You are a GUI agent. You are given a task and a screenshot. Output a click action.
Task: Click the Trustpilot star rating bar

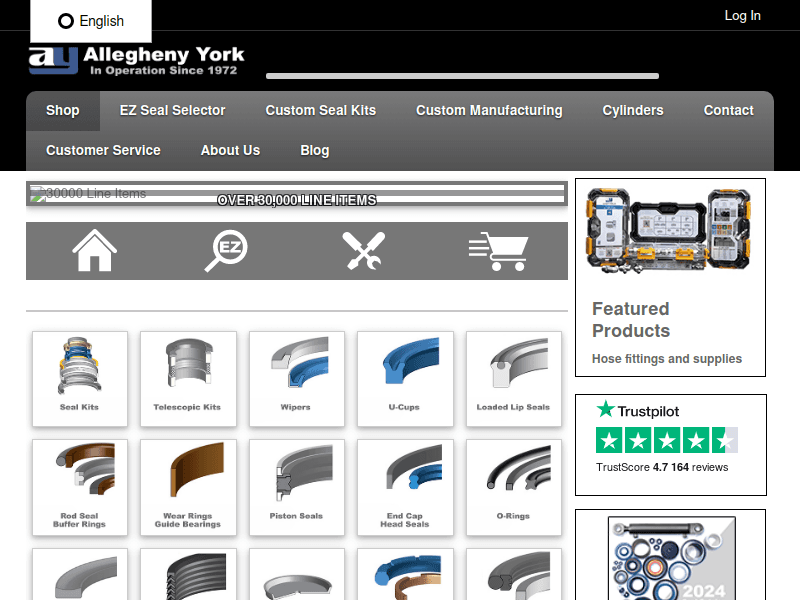pyautogui.click(x=666, y=441)
